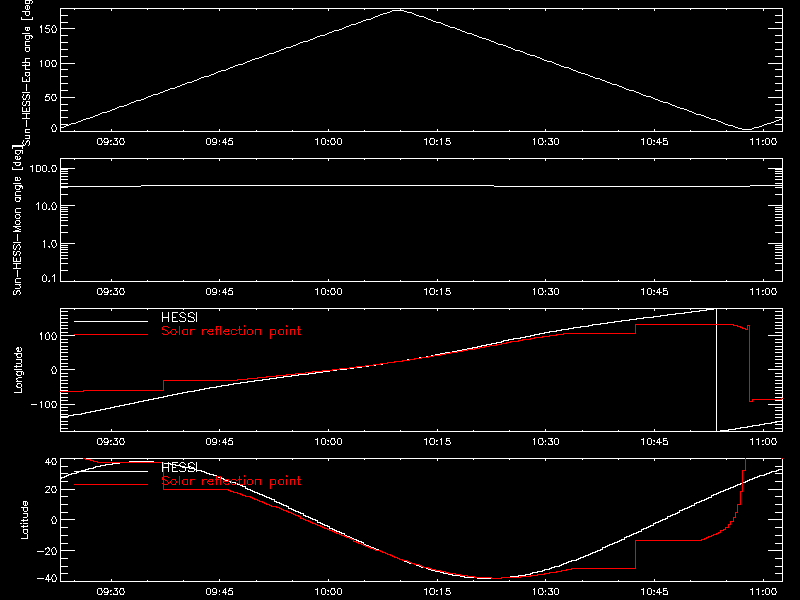Click the -100 tick on Longitude axis

tap(44, 404)
